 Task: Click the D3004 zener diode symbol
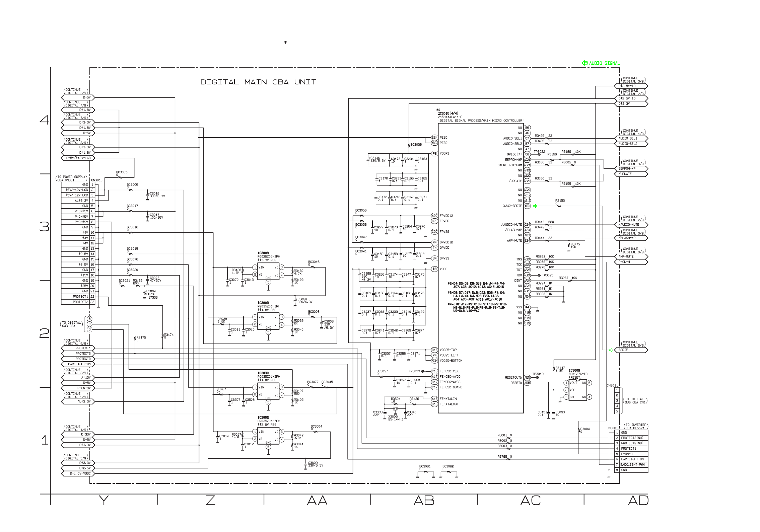tap(145, 293)
